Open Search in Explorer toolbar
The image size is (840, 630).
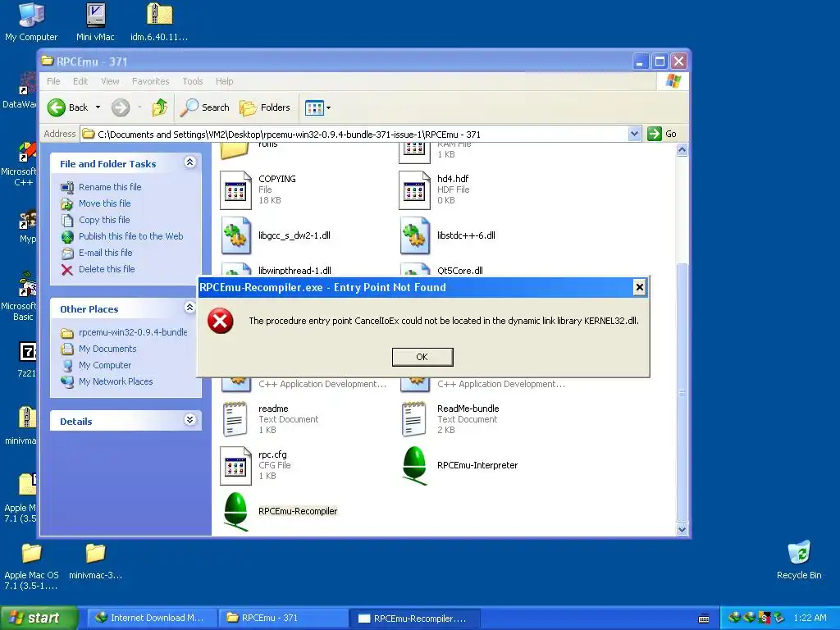pyautogui.click(x=204, y=107)
